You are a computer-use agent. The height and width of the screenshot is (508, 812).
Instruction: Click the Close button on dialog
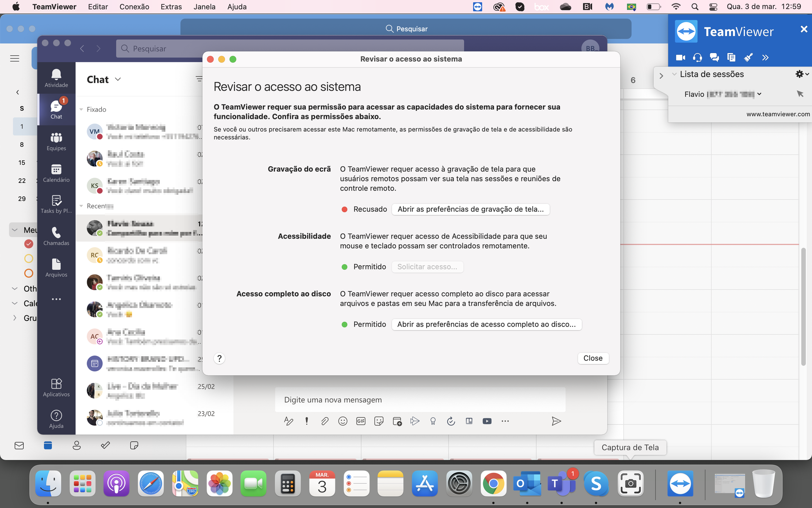(593, 358)
